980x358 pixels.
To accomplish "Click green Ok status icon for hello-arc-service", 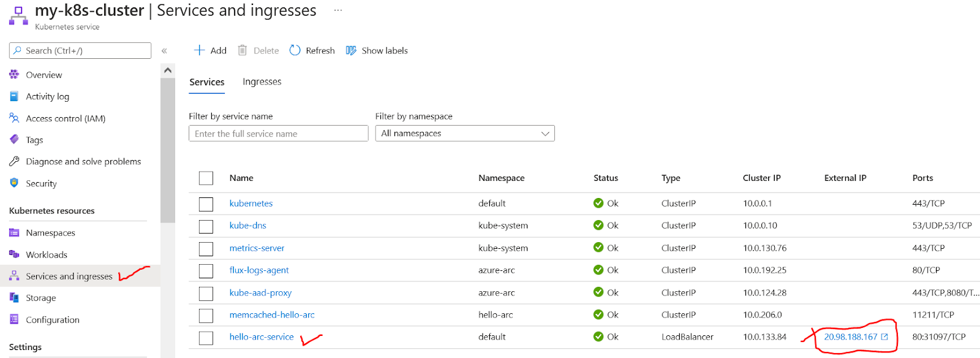I will 598,337.
